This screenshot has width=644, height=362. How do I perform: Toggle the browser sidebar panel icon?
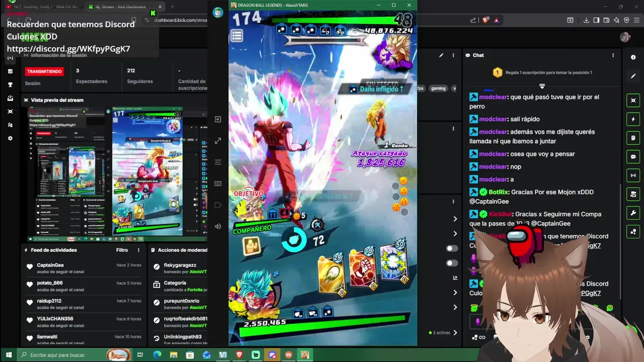[596, 20]
